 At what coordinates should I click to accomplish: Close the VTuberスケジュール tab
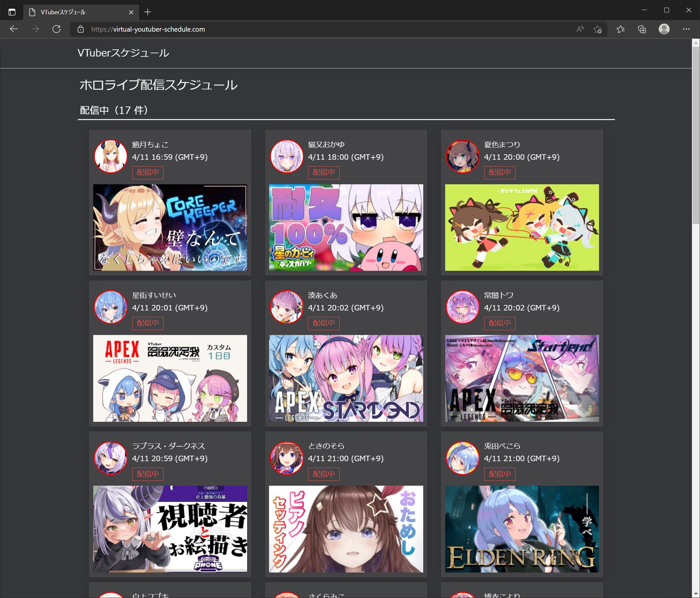[131, 12]
